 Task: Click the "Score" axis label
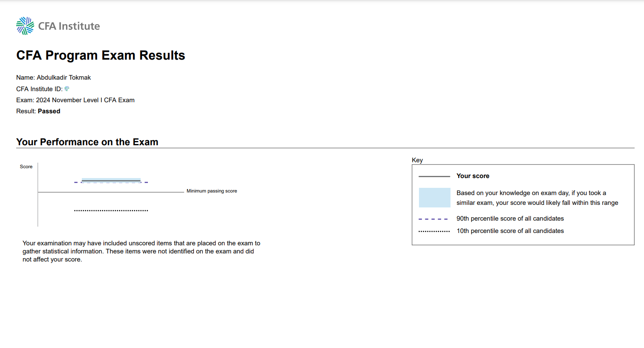tap(26, 167)
